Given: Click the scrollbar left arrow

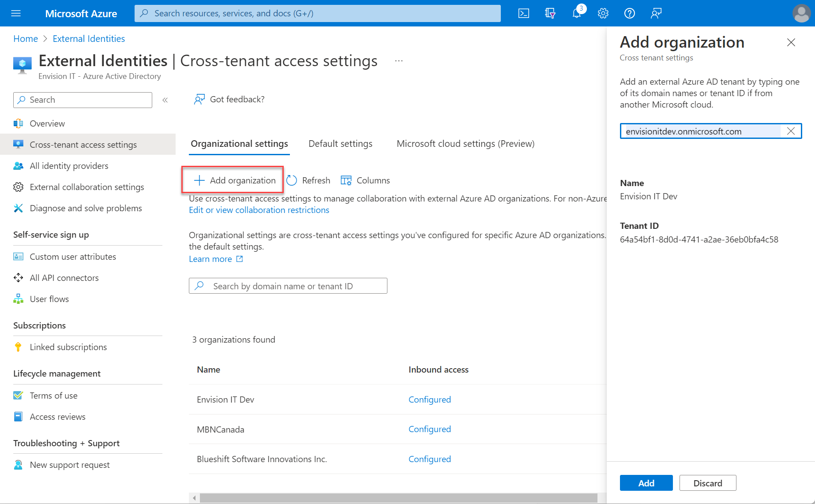Looking at the screenshot, I should tap(194, 498).
